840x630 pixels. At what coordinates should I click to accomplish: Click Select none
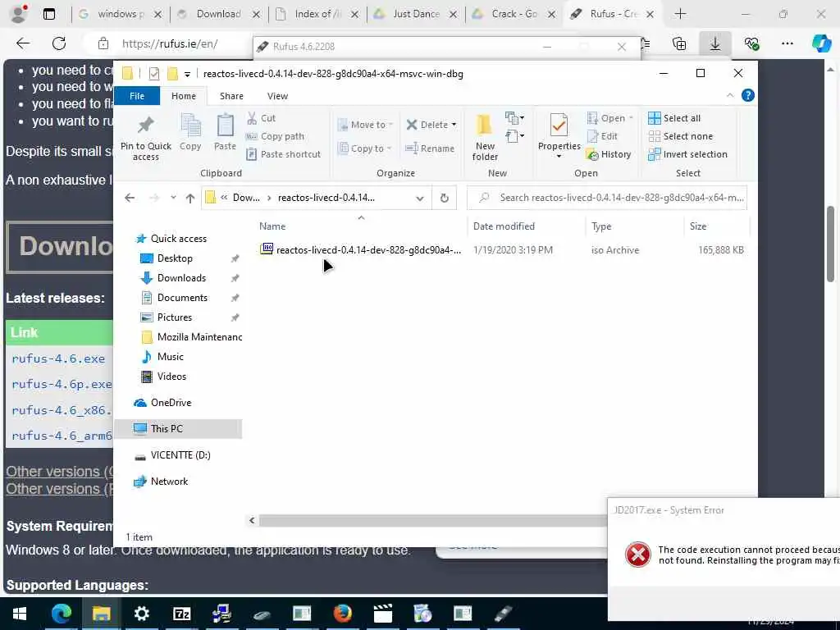[680, 136]
